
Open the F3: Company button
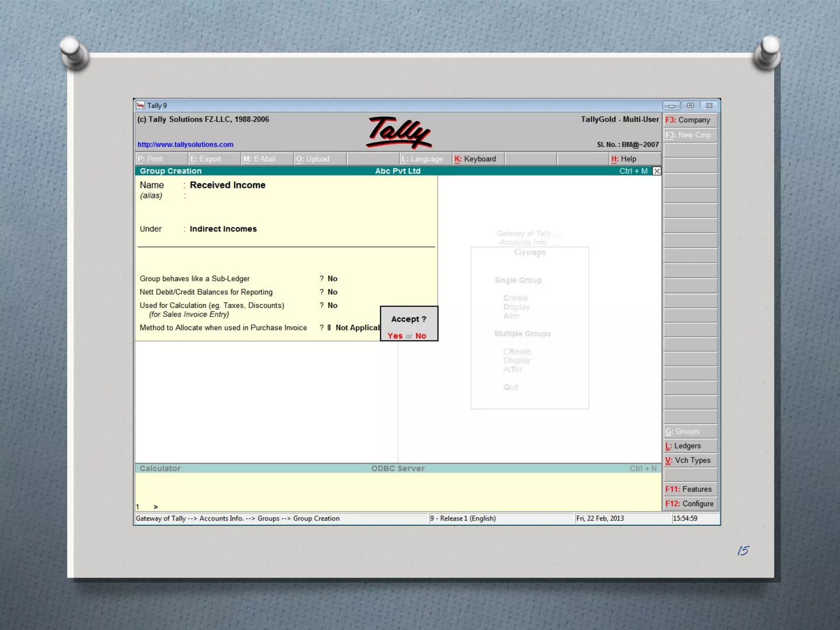tap(690, 120)
